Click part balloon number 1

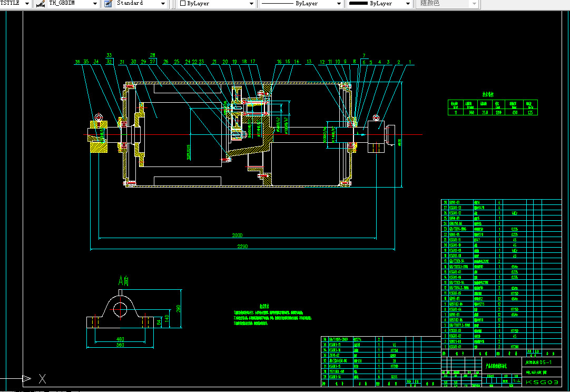pos(409,62)
